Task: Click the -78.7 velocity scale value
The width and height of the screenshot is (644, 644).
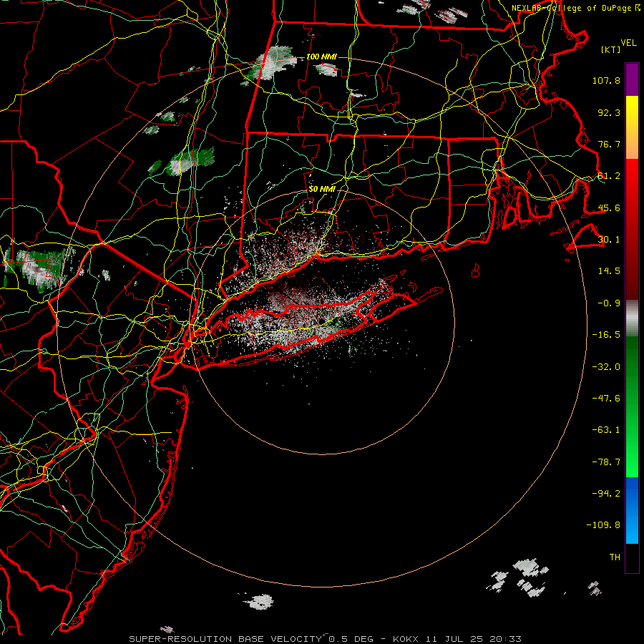Action: 606,462
